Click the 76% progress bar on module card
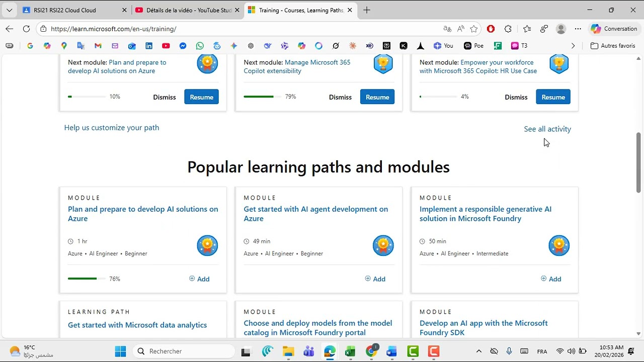 87,279
